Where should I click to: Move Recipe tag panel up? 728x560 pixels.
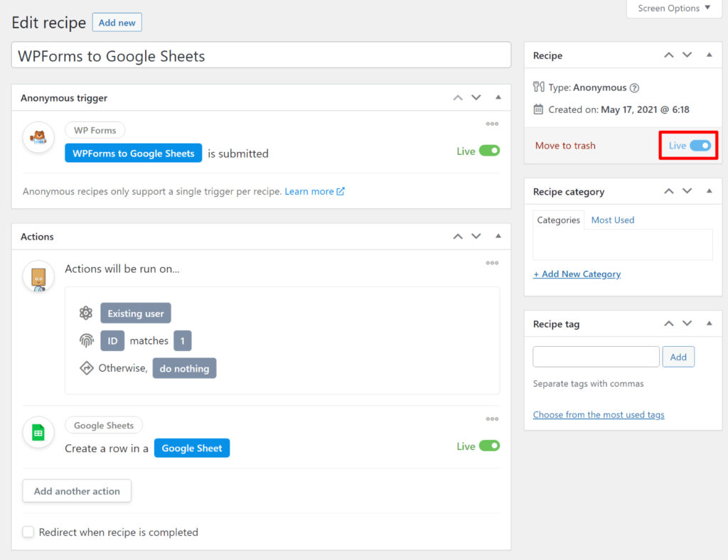click(668, 323)
